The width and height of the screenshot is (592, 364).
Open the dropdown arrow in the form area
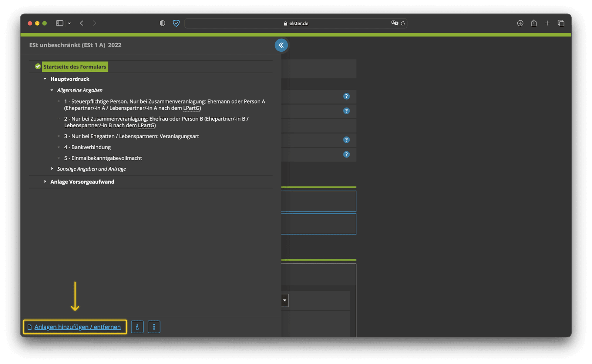pyautogui.click(x=285, y=300)
